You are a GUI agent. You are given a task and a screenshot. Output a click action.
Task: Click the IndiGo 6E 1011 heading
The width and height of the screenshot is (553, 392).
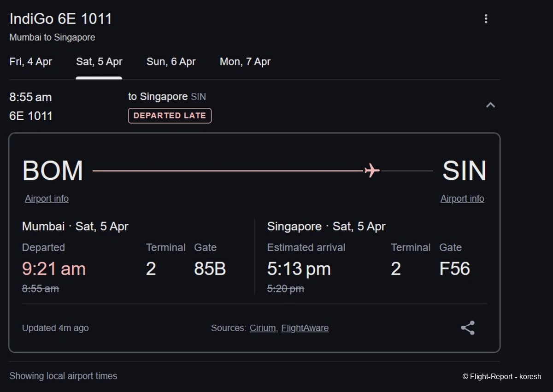(x=61, y=19)
